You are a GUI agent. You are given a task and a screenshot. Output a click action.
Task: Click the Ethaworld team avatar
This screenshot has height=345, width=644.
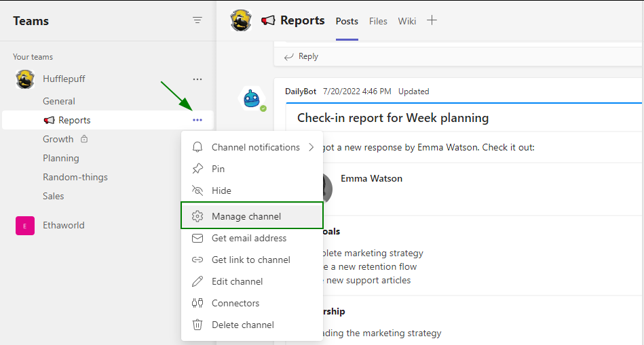[25, 226]
